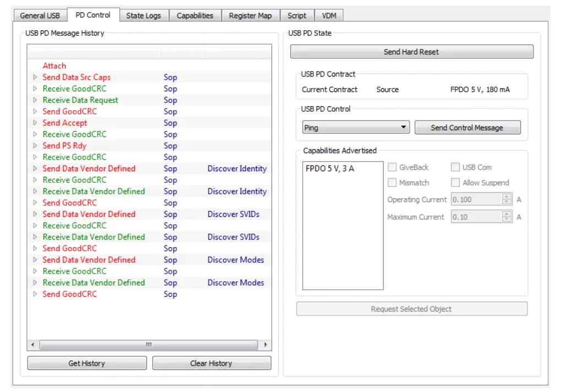Expand the Send Data Src Caps entry

click(x=34, y=78)
